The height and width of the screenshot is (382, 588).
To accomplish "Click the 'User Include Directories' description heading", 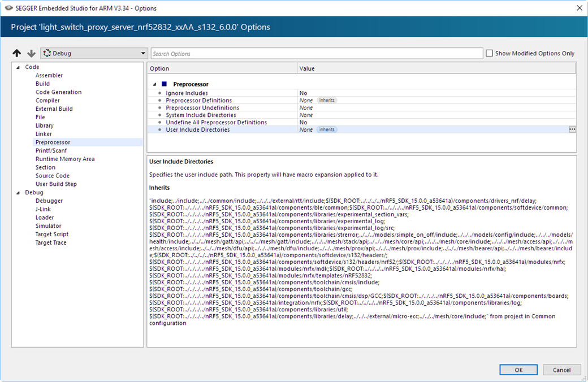I will (x=181, y=162).
